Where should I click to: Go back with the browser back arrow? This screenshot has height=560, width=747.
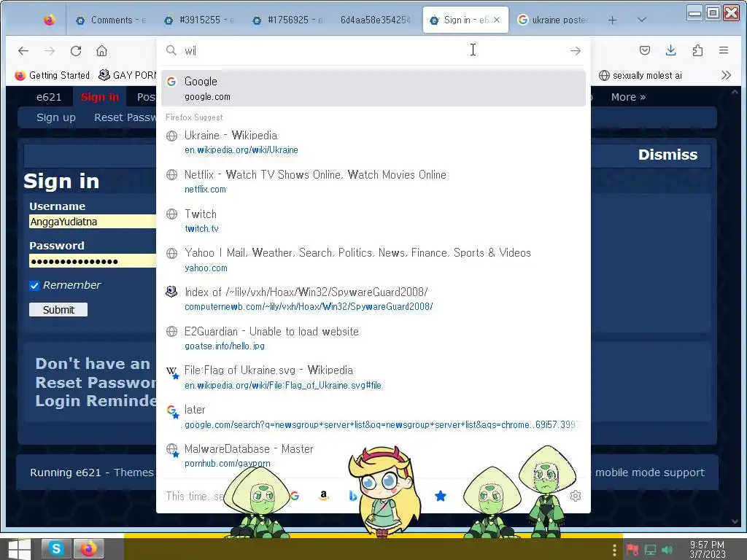tap(23, 50)
